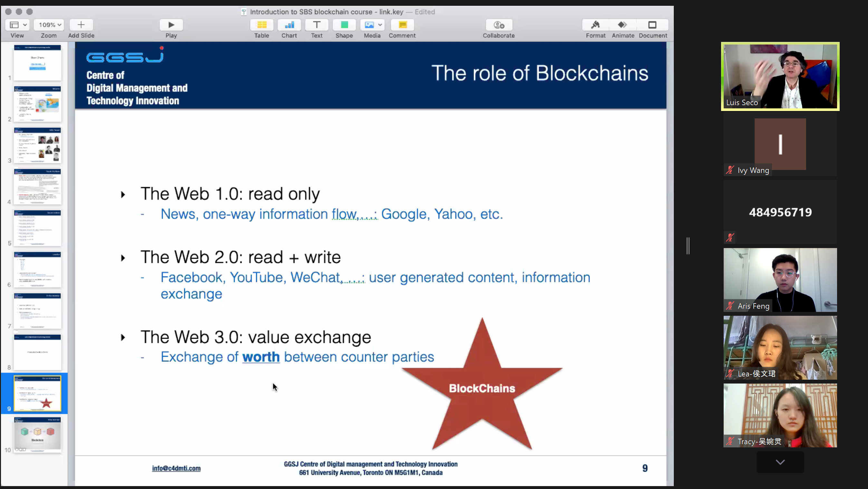Open the Collaborate sharing option

point(498,25)
